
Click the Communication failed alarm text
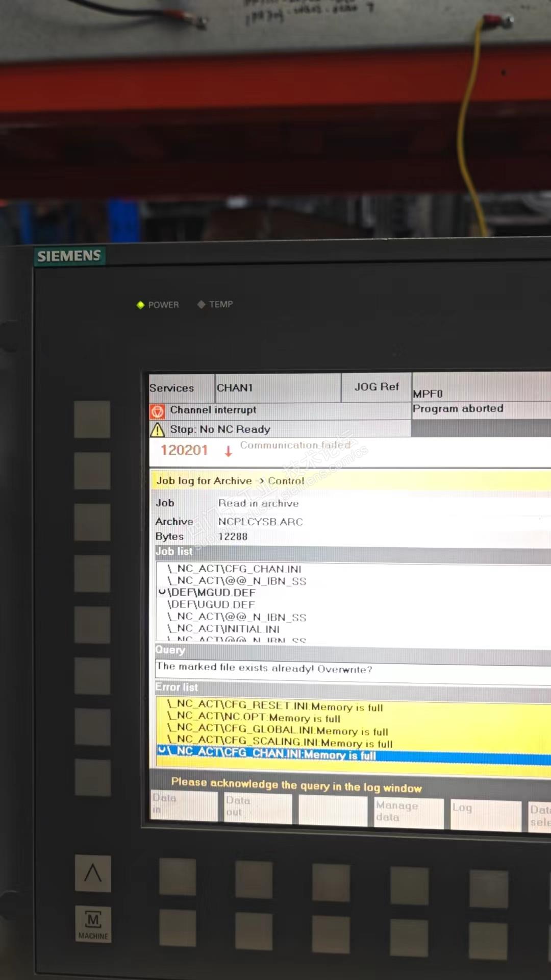click(295, 445)
